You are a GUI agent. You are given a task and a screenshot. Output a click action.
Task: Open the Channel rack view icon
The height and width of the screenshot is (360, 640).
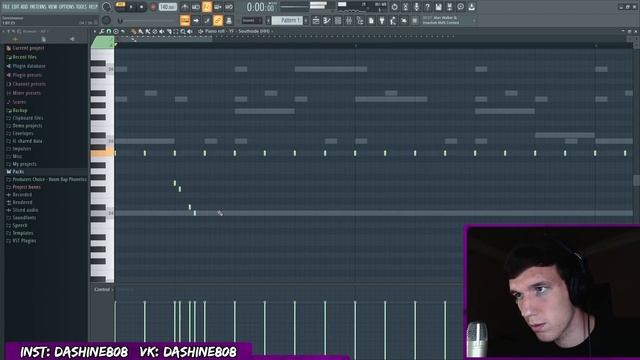(x=337, y=20)
